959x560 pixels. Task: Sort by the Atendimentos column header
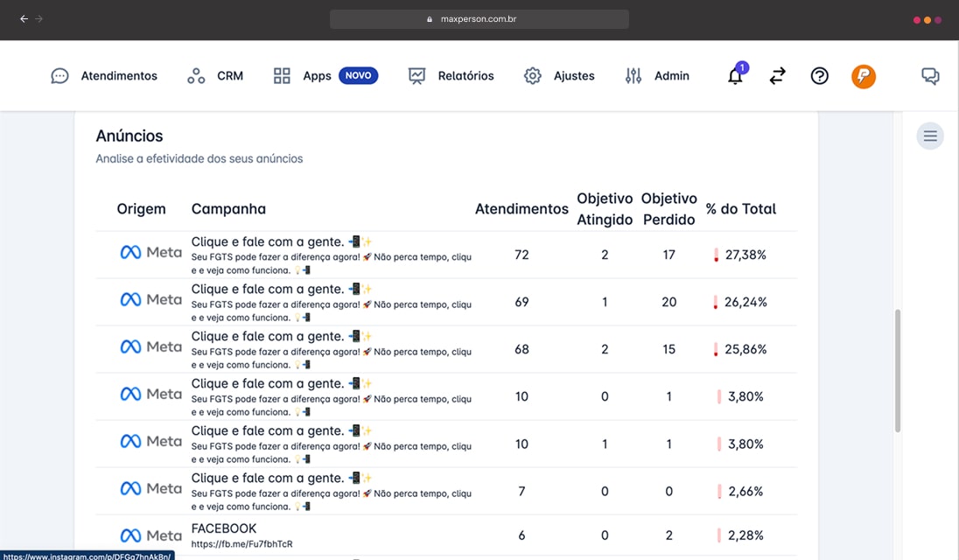coord(521,209)
